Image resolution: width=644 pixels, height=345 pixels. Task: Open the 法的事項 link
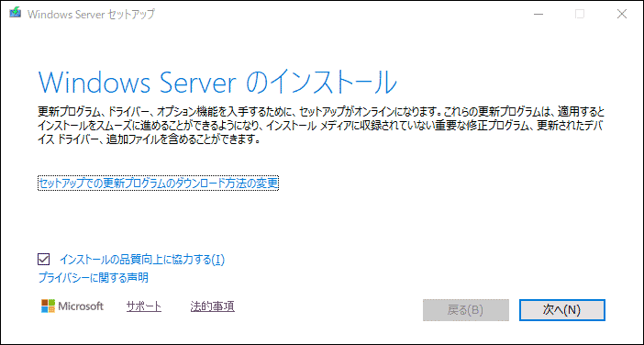(x=212, y=306)
